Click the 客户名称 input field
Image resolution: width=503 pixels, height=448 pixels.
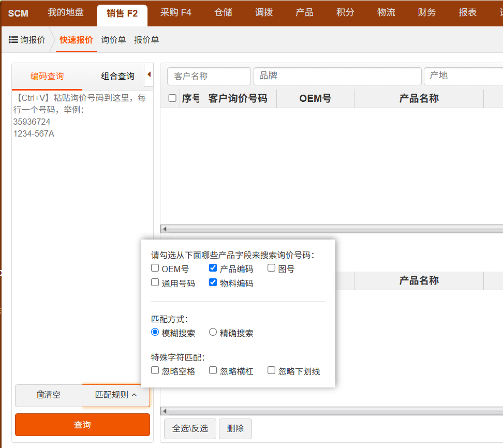(209, 76)
